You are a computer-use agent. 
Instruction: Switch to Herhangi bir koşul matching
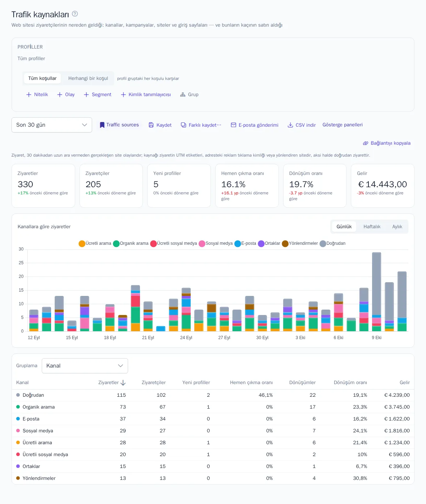pos(88,78)
